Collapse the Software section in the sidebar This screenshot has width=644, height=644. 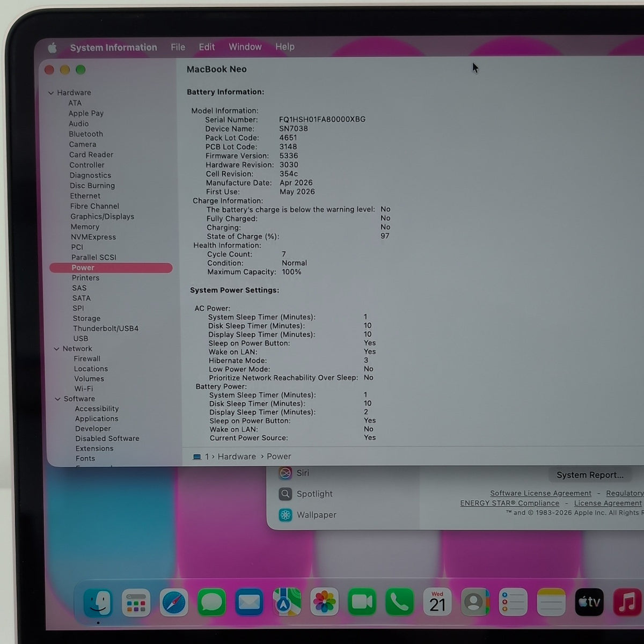point(57,399)
